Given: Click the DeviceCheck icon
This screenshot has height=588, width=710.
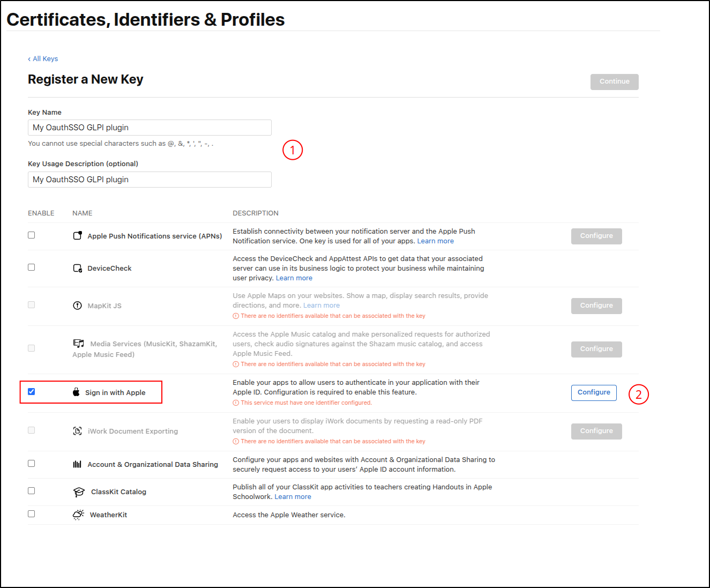Looking at the screenshot, I should point(78,268).
